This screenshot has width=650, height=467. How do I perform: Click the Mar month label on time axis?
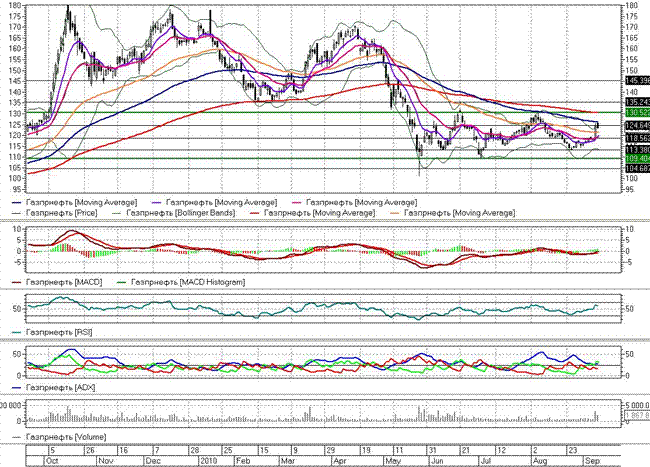288,461
